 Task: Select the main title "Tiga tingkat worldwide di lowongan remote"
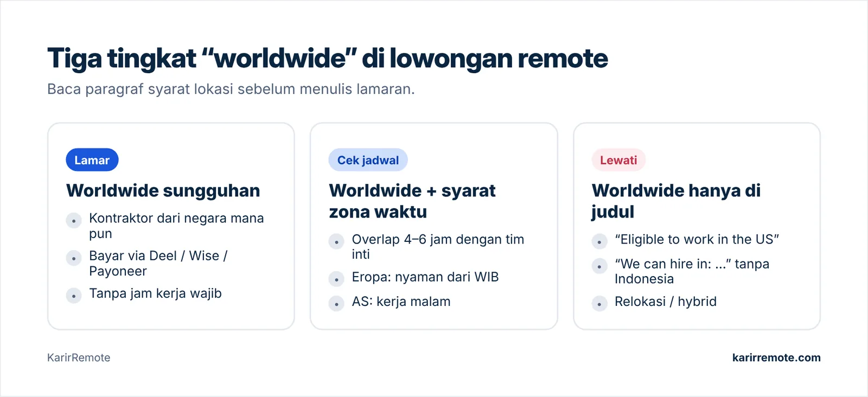coord(328,59)
